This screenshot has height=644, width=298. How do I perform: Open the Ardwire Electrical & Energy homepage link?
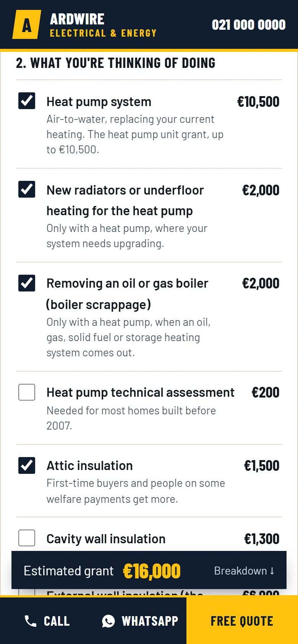84,24
